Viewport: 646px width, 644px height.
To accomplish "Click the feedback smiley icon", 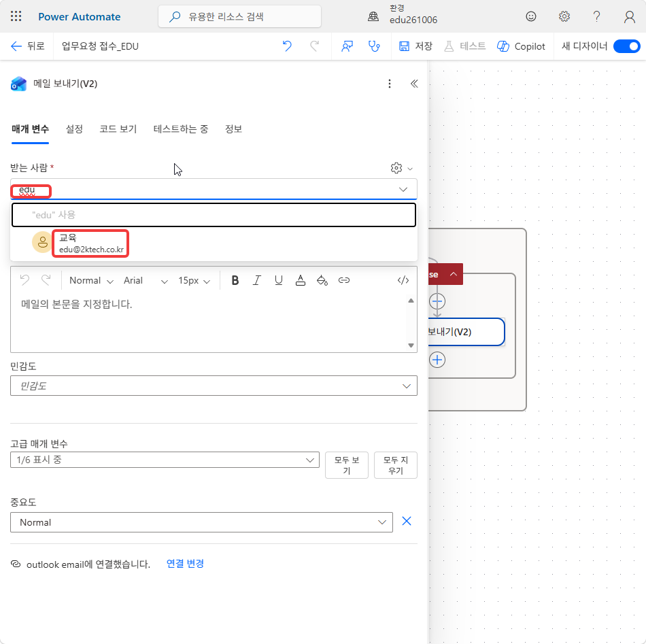I will click(x=531, y=16).
